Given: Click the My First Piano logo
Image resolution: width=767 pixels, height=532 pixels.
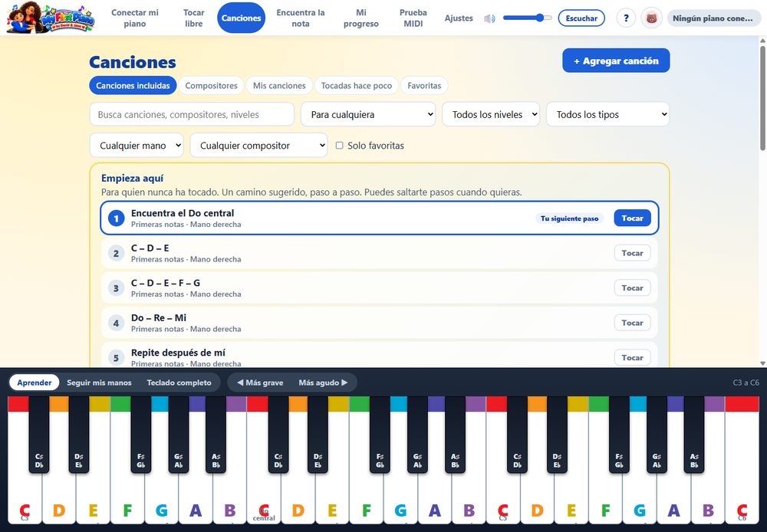Looking at the screenshot, I should (x=51, y=18).
